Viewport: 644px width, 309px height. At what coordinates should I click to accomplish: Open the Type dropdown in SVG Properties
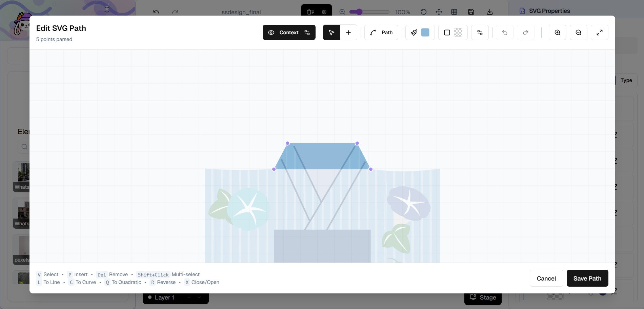[626, 80]
